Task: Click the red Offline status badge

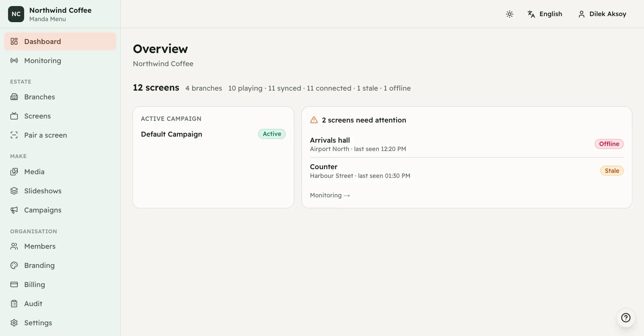Action: click(609, 144)
